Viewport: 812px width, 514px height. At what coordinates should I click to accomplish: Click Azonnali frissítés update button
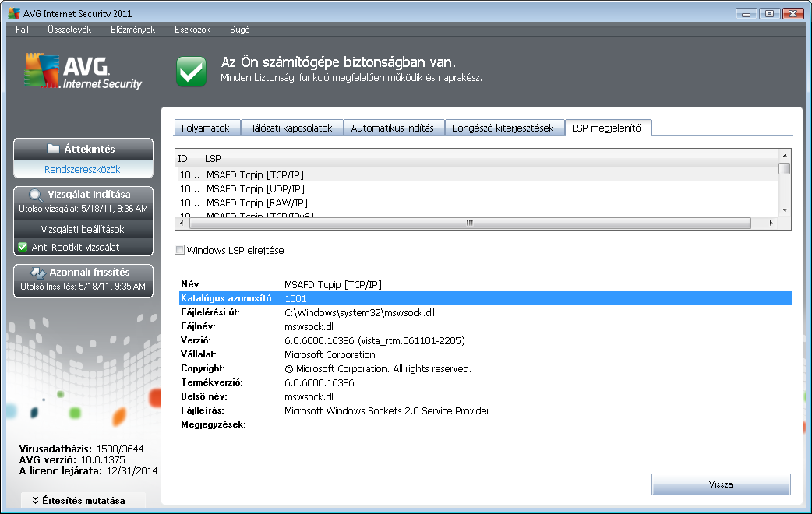point(83,280)
